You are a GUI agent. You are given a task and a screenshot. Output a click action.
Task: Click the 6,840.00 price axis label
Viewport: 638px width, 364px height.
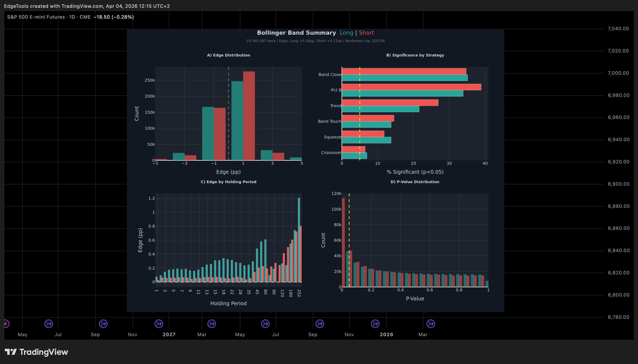coord(619,250)
